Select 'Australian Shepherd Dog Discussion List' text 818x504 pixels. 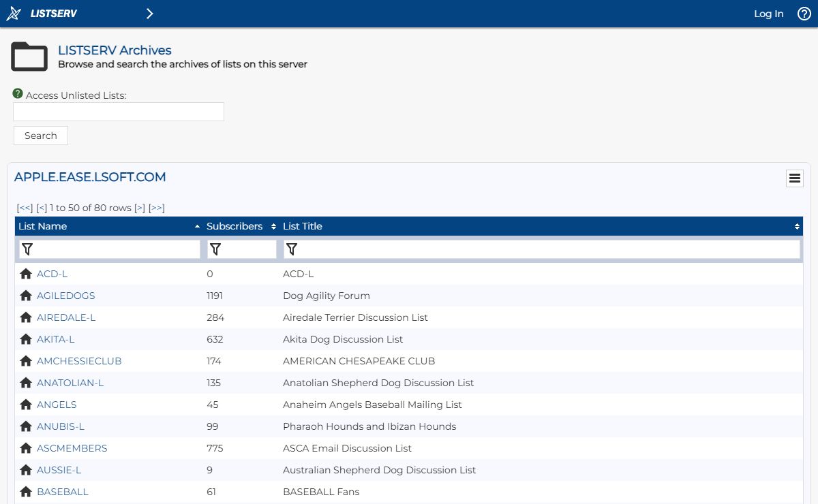point(380,470)
